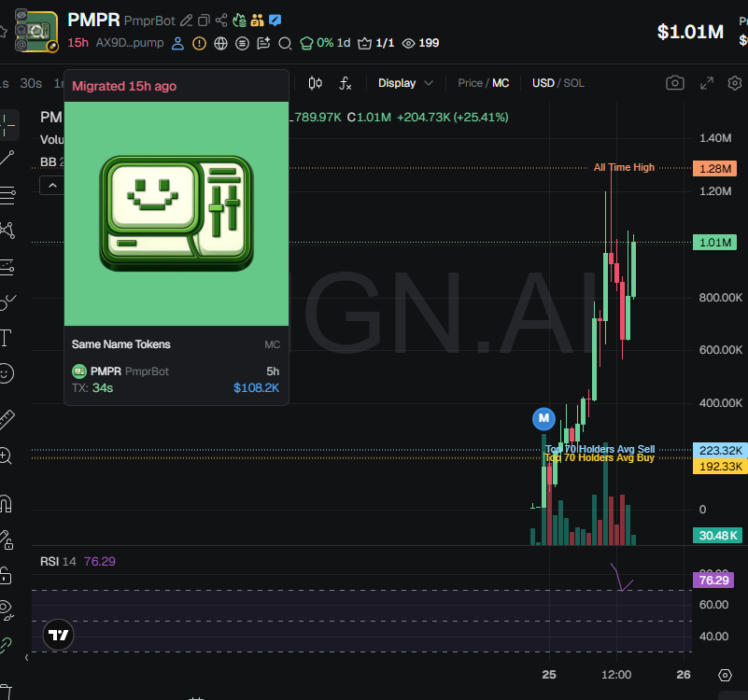
Task: Take a chart screenshot with the camera icon
Action: [x=675, y=83]
